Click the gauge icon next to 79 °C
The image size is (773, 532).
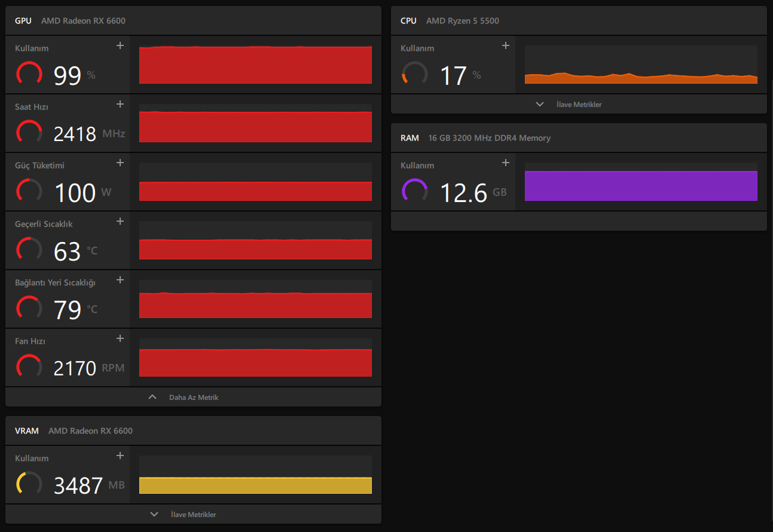(29, 308)
